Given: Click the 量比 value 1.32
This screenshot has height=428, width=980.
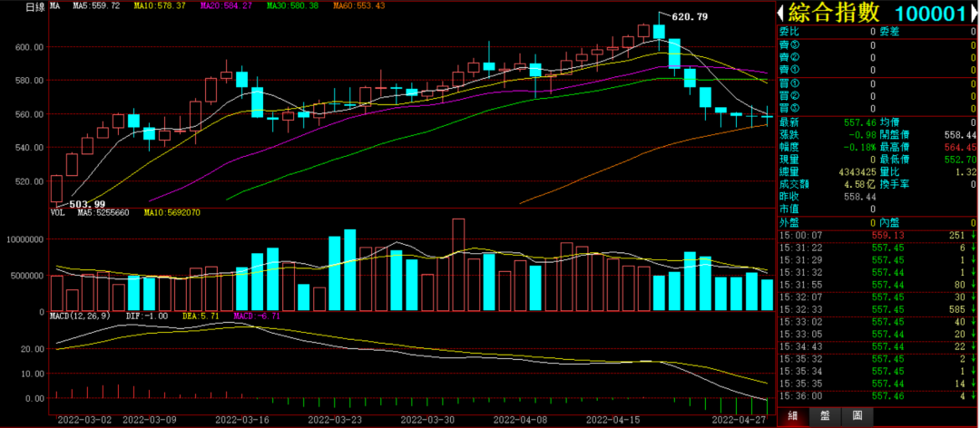Looking at the screenshot, I should [965, 171].
